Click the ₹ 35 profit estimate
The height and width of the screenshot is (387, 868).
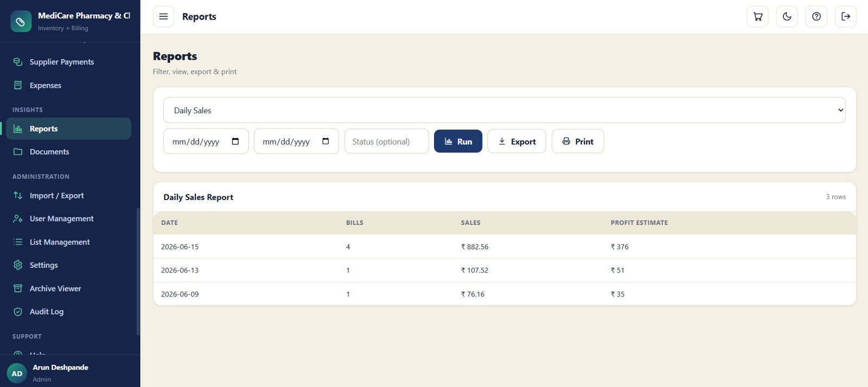(617, 294)
